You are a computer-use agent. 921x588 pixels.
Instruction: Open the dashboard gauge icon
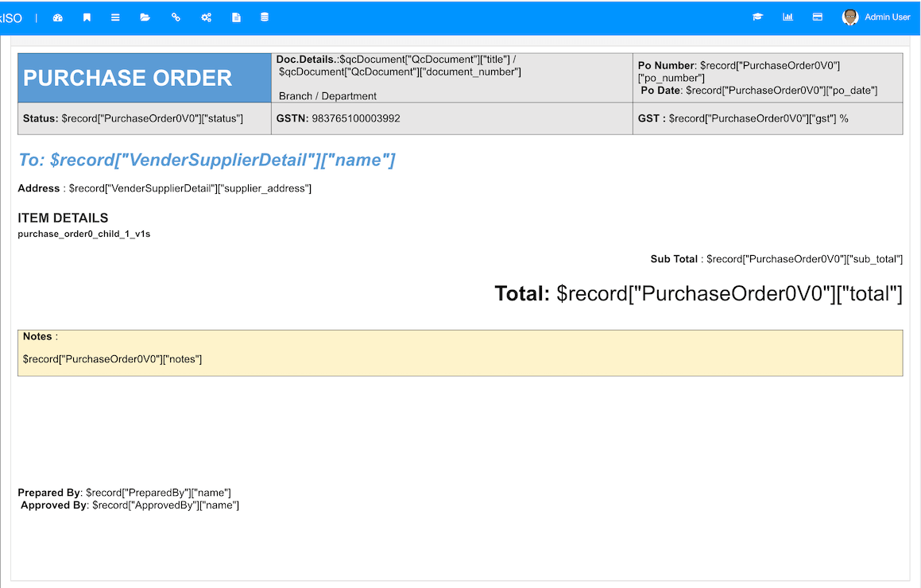(57, 17)
